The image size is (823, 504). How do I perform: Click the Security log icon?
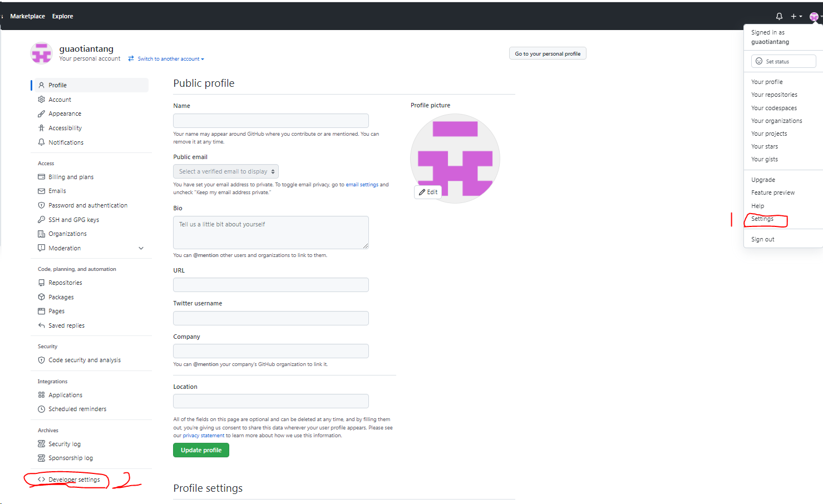41,444
